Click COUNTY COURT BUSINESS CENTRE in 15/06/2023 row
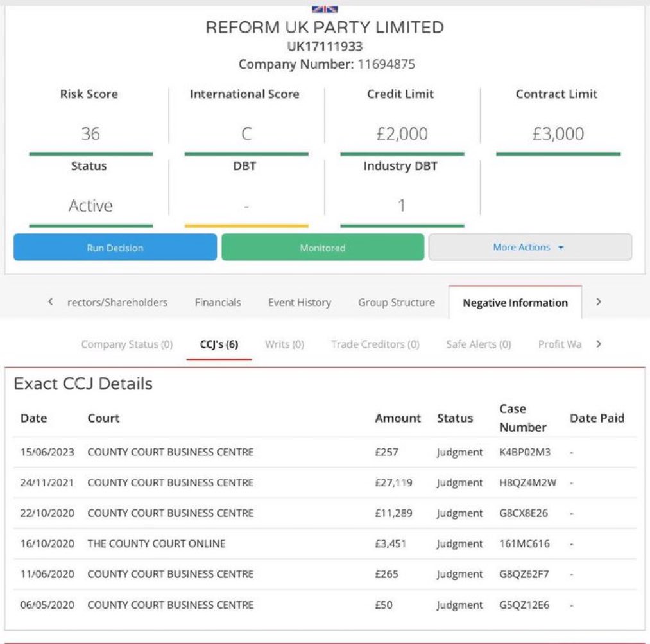Image resolution: width=650 pixels, height=644 pixels. tap(171, 452)
